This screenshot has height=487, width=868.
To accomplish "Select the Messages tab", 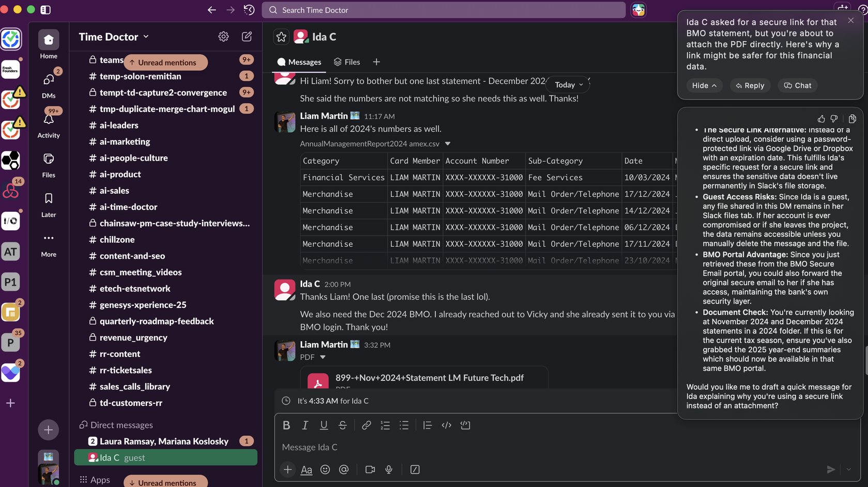I will click(x=299, y=61).
